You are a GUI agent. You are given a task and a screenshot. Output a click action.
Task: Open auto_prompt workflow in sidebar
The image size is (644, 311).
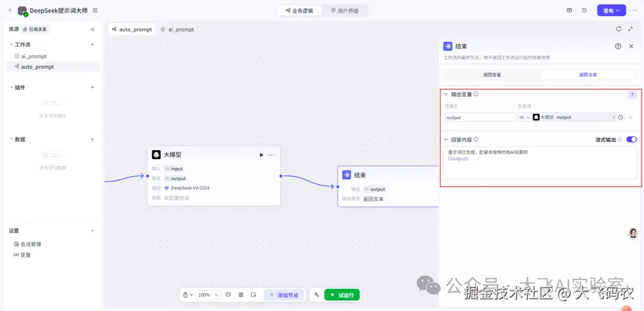52,67
